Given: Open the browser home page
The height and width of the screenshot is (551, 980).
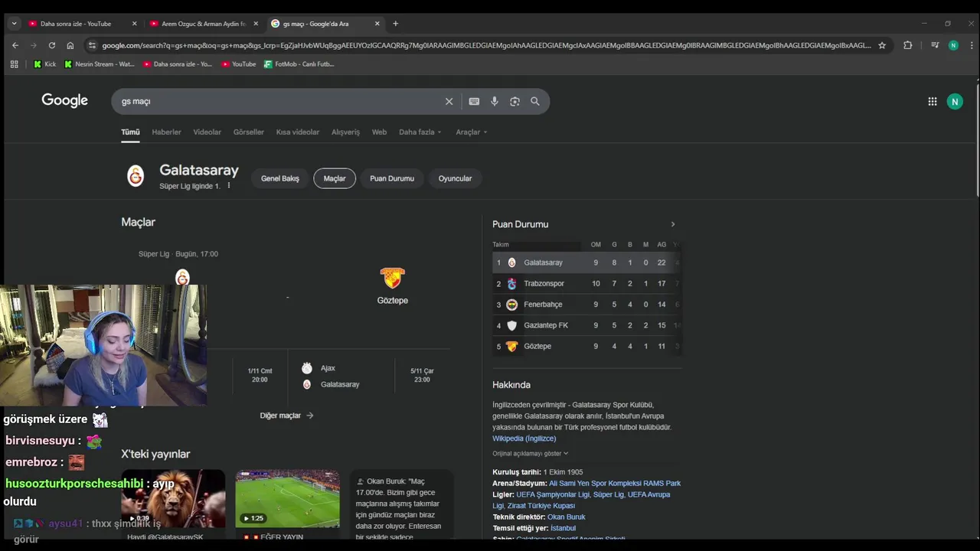Looking at the screenshot, I should click(70, 45).
